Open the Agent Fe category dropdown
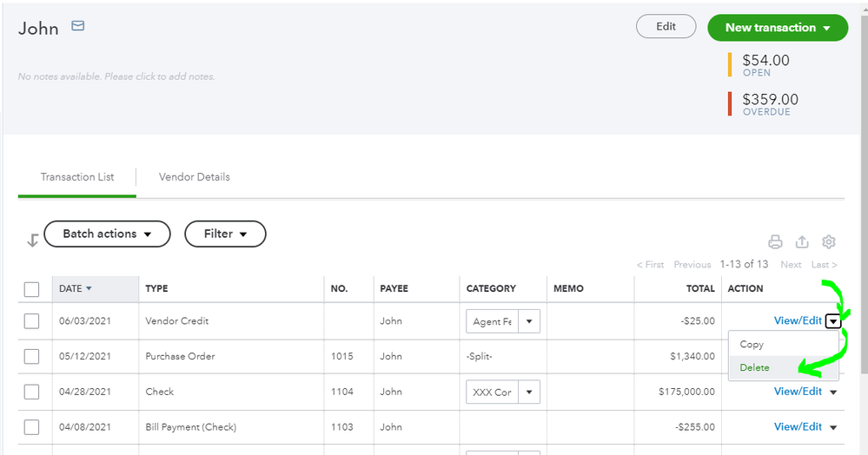This screenshot has width=868, height=455. 528,321
